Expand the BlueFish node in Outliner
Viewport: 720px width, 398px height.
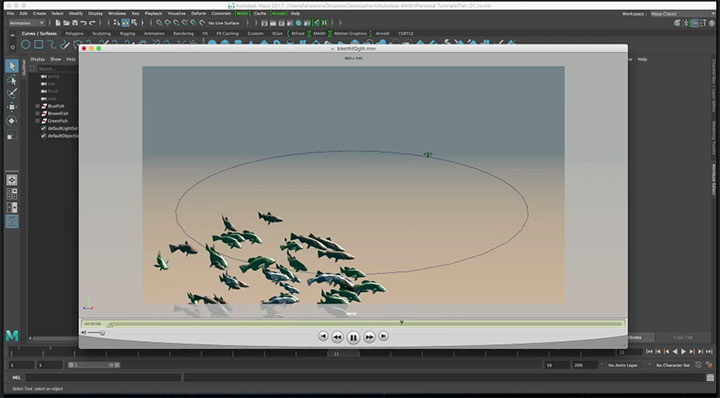point(37,106)
